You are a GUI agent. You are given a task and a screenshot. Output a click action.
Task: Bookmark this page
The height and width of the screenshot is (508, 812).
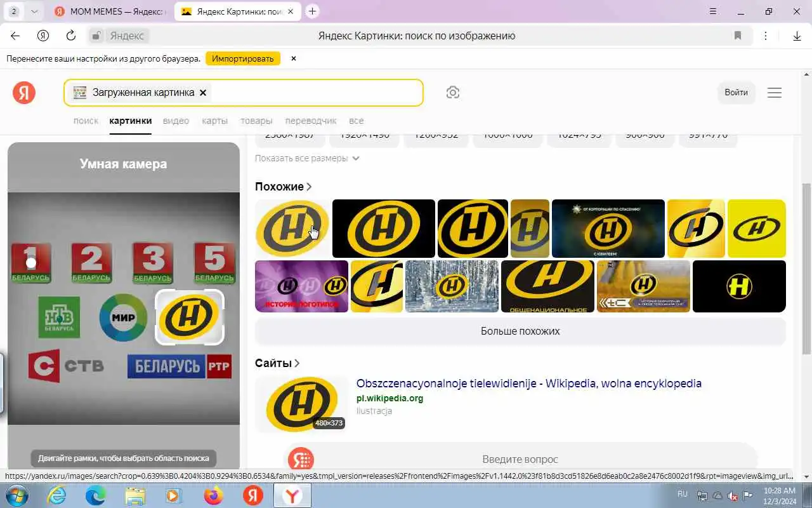pyautogui.click(x=738, y=36)
